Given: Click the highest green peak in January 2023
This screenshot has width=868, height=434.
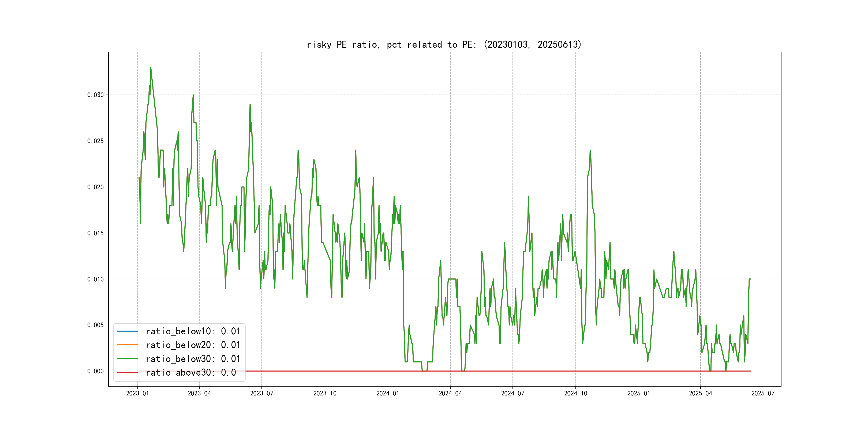Looking at the screenshot, I should pos(151,68).
